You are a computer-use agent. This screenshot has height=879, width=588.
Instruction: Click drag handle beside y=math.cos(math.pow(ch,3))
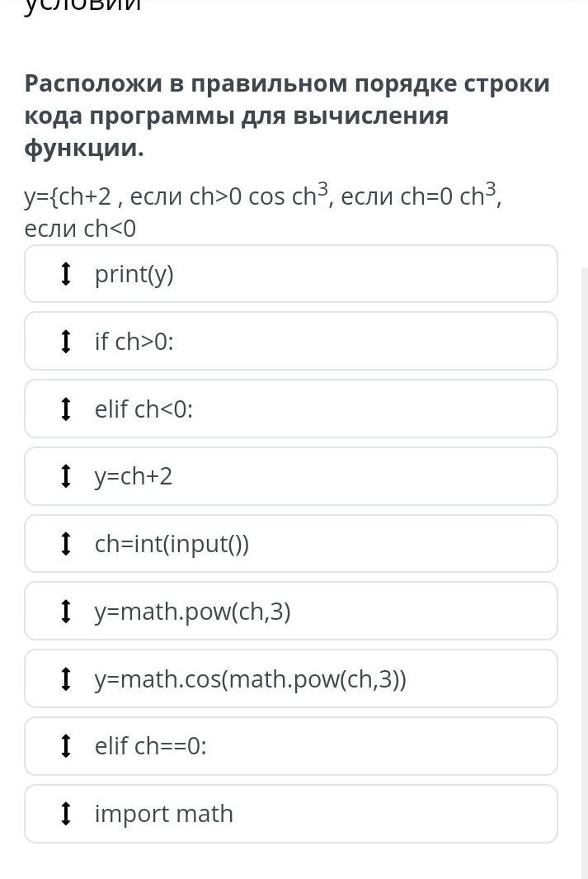tap(67, 679)
